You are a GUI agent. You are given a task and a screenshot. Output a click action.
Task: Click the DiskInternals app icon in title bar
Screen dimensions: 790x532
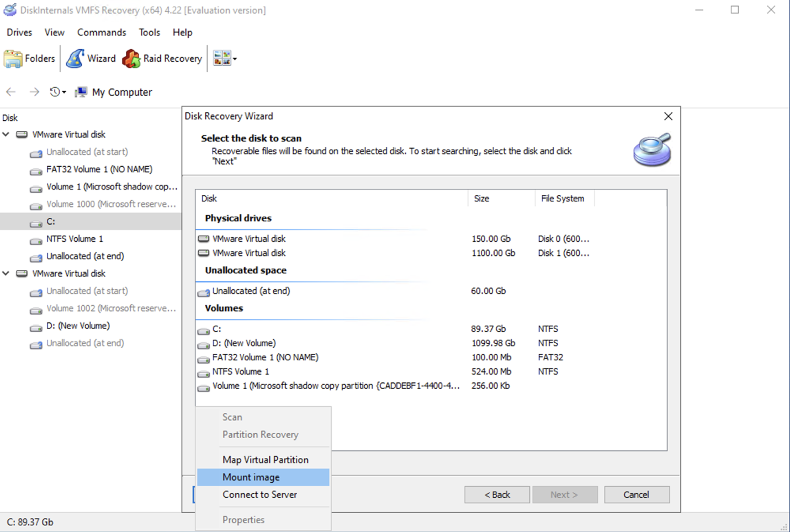click(10, 9)
